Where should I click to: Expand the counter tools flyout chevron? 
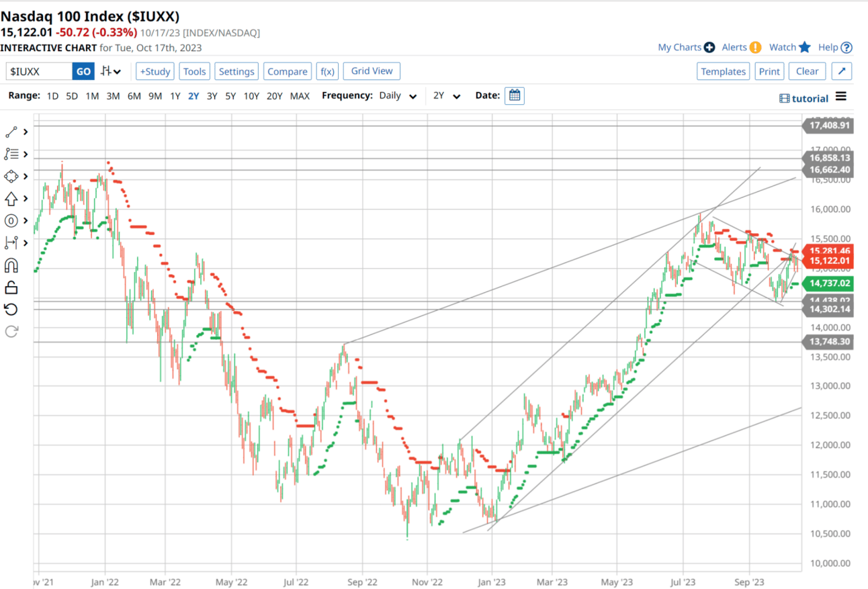pyautogui.click(x=26, y=220)
